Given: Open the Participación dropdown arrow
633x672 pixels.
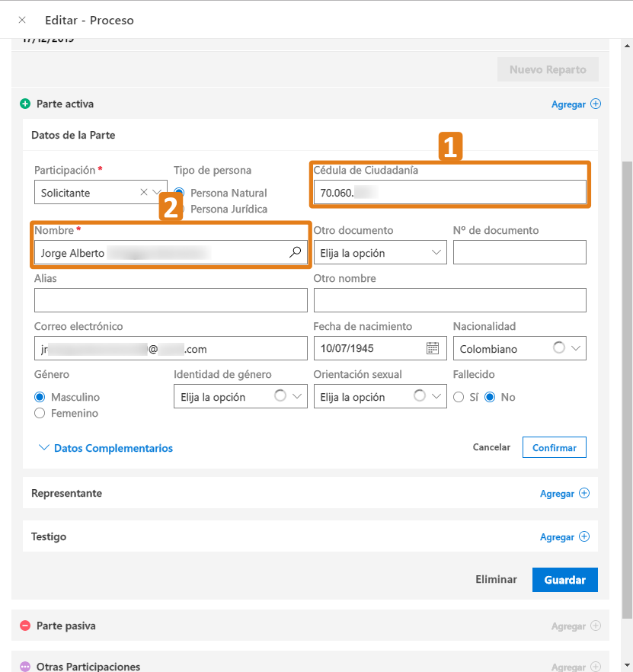Looking at the screenshot, I should (156, 192).
